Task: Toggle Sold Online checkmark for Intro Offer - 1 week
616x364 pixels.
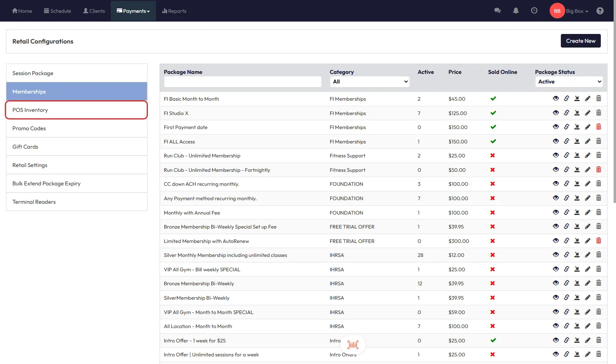Action: [x=493, y=340]
